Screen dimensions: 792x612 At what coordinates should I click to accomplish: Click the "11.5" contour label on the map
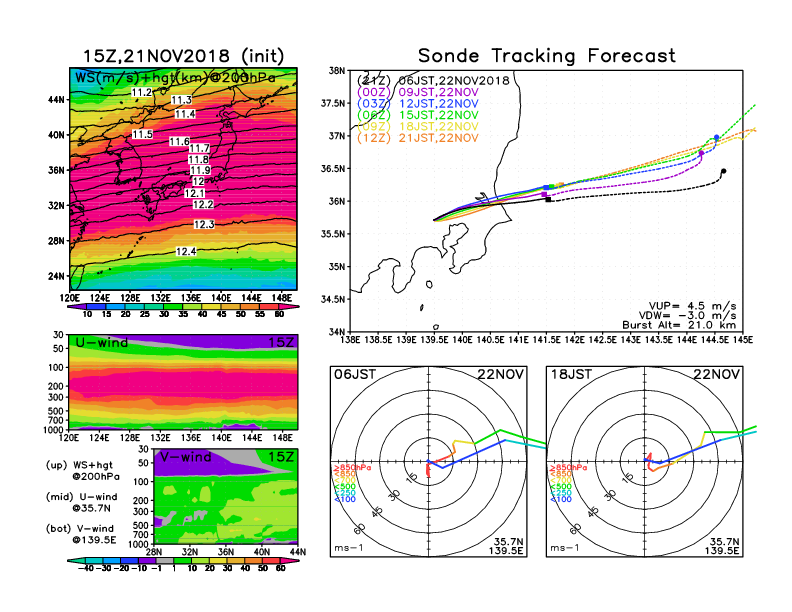[142, 134]
